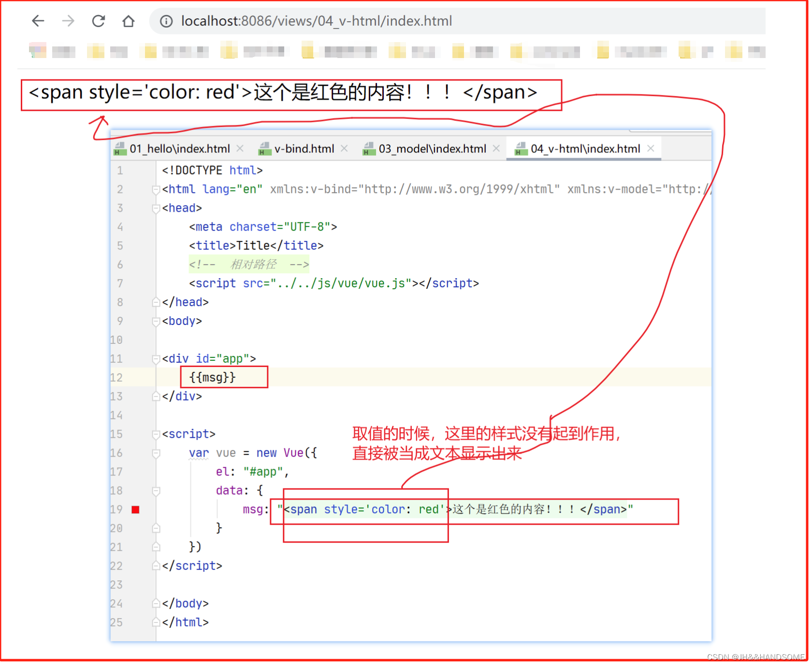Toggle the red color marker on line 19
Image resolution: width=812 pixels, height=665 pixels.
(136, 509)
